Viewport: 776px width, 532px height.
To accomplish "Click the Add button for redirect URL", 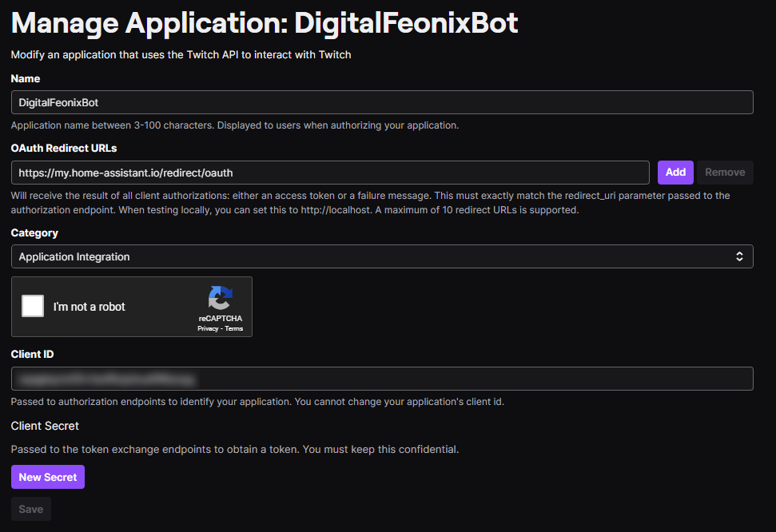I will (x=675, y=172).
